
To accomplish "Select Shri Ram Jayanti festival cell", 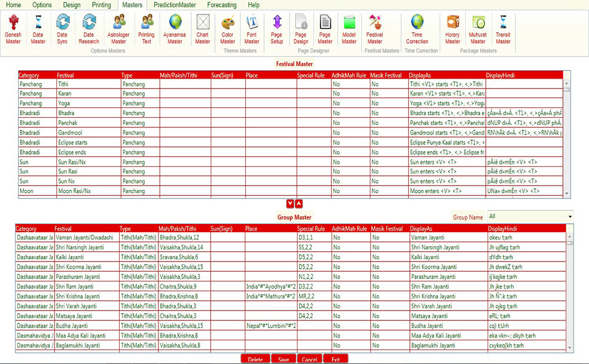I will click(87, 286).
